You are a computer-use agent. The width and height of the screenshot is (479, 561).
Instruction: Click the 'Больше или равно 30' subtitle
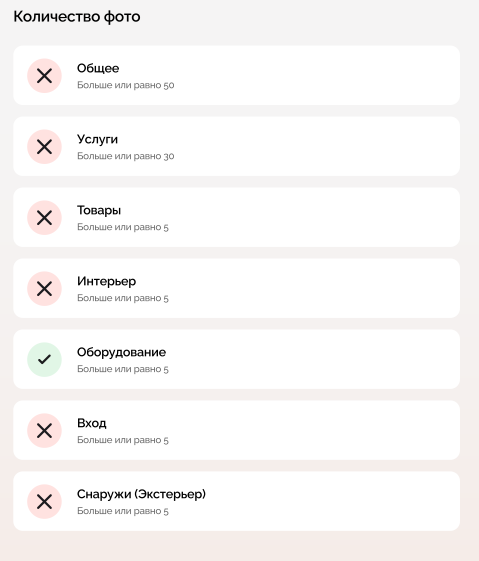click(126, 156)
